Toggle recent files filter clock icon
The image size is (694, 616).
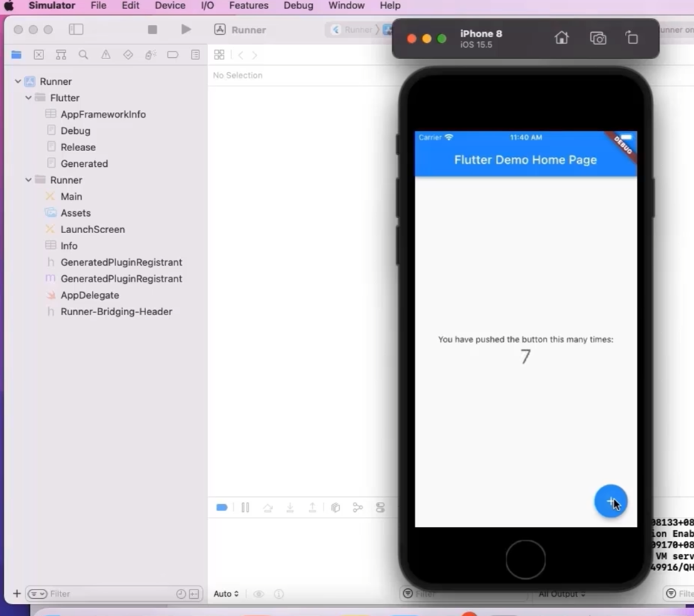coord(180,594)
